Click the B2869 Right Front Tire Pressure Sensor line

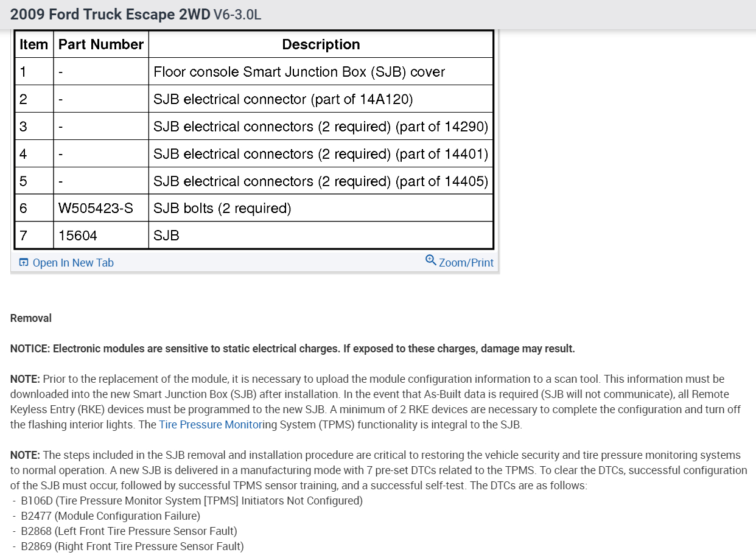[x=132, y=546]
